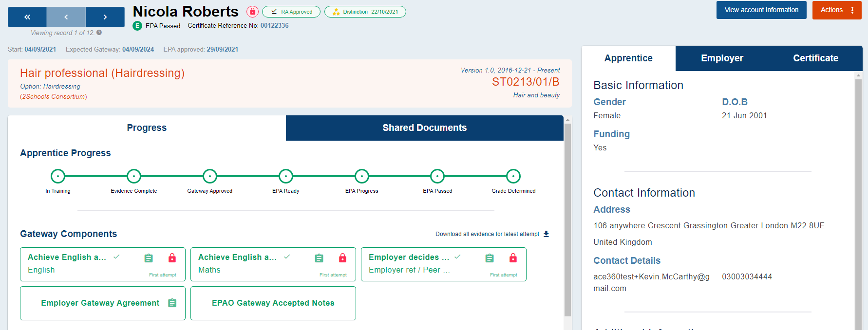
Task: Click phone number 03003034444
Action: (x=747, y=276)
